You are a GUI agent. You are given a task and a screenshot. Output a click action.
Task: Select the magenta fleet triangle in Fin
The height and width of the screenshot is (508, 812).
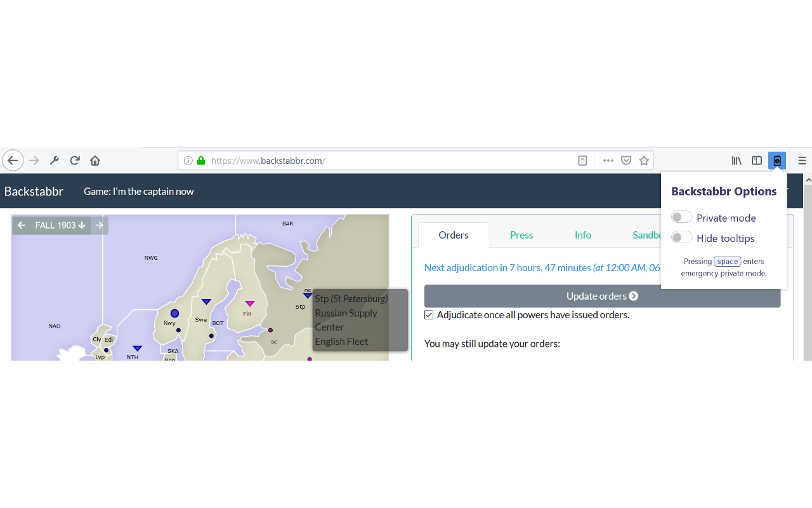pyautogui.click(x=250, y=304)
